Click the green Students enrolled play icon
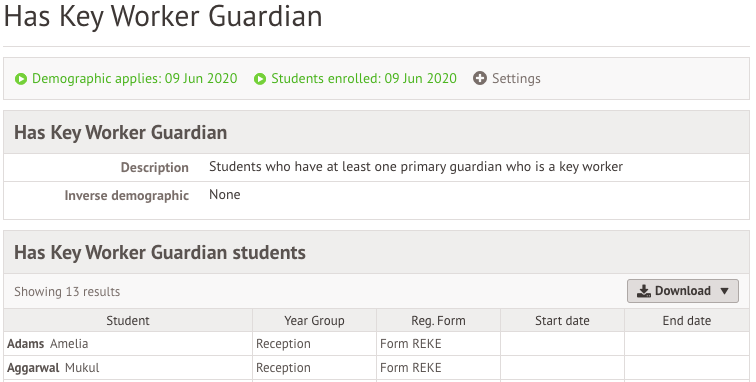This screenshot has height=382, width=756. click(260, 79)
